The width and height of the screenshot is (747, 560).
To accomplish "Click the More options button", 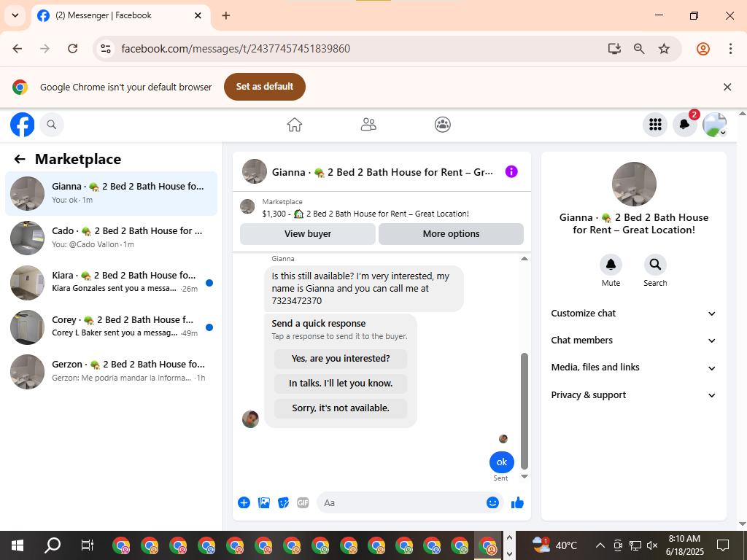I will point(451,234).
